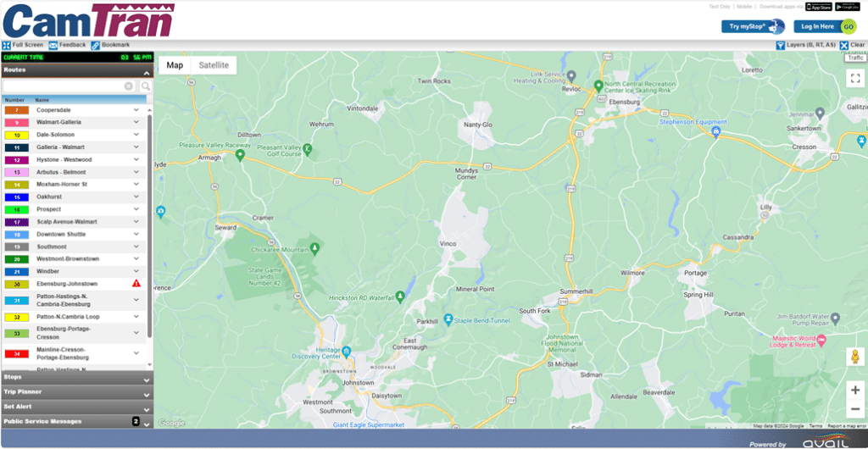This screenshot has width=868, height=449.
Task: Expand the Trip Planner panel
Action: pos(147,392)
